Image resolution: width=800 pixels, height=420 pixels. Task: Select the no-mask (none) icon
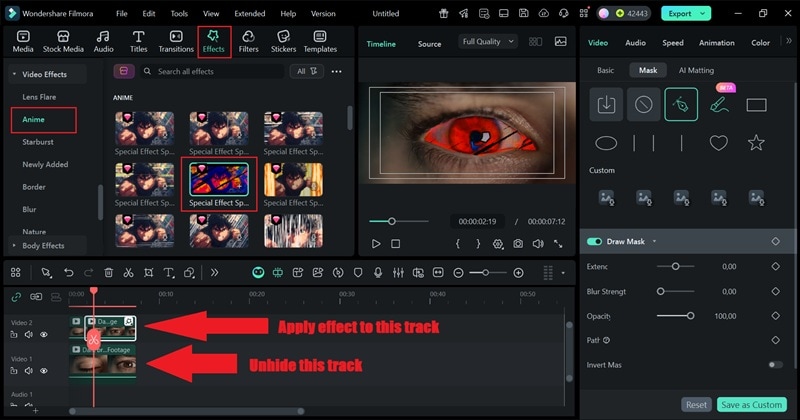pyautogui.click(x=643, y=105)
